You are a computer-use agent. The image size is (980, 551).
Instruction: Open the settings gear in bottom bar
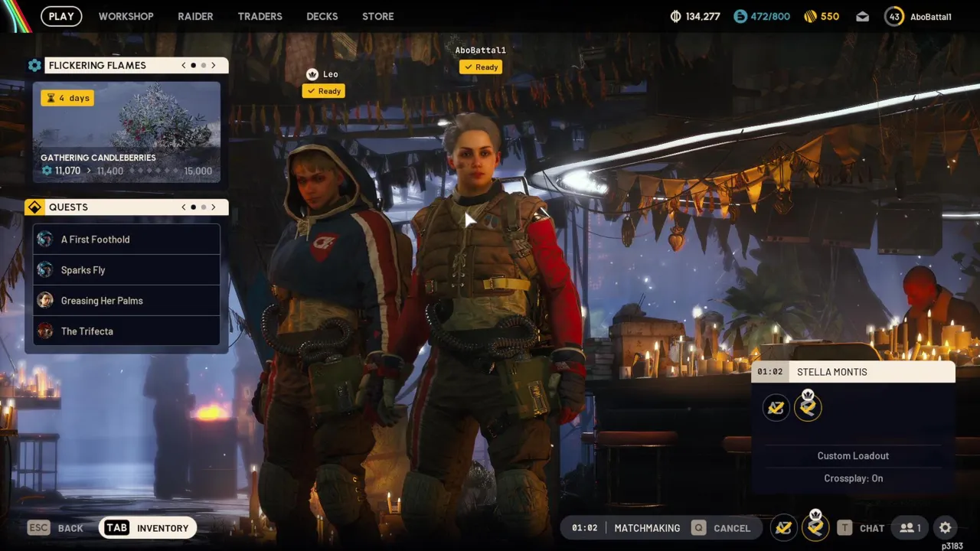(x=945, y=528)
